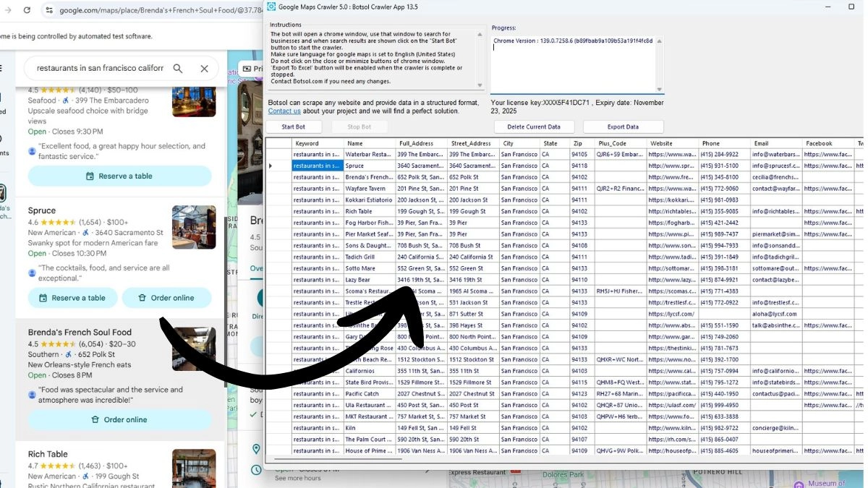868x488 pixels.
Task: Click the Full_Address column header
Action: point(422,143)
